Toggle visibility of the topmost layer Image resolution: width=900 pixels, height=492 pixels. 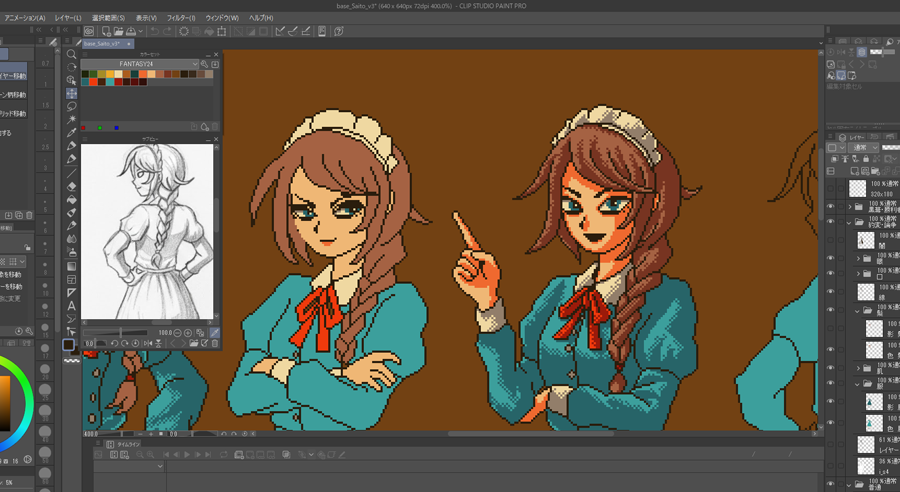830,188
